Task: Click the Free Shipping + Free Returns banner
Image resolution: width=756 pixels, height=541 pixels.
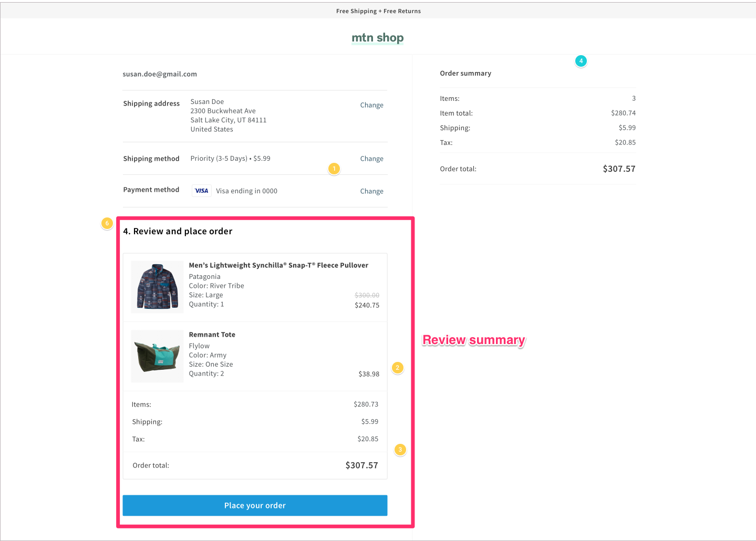Action: (x=378, y=11)
